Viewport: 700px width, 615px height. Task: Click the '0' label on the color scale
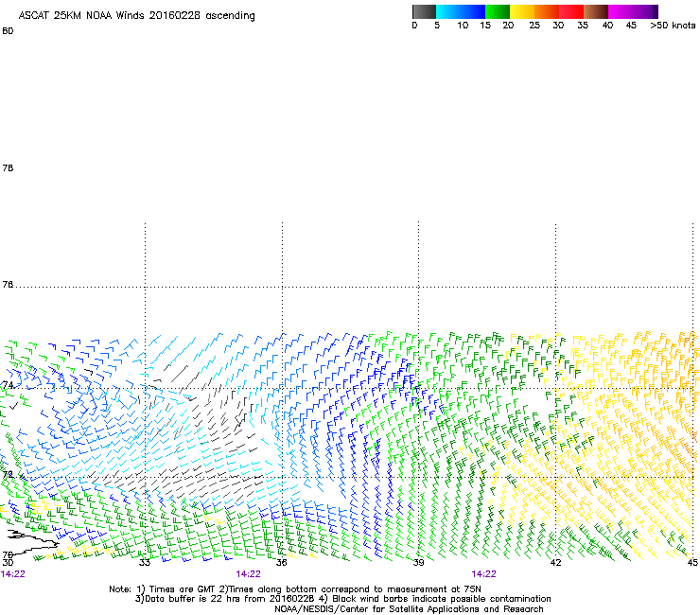(x=414, y=26)
